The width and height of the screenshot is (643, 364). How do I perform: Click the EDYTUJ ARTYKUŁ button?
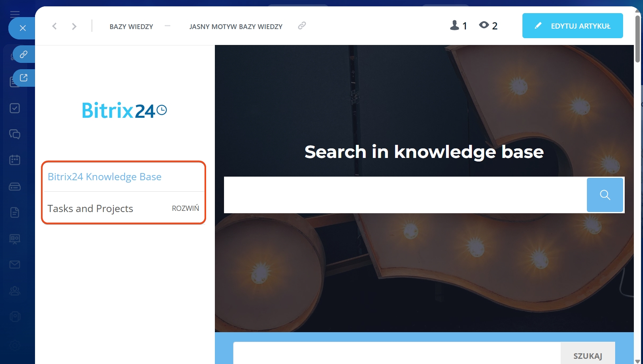click(x=573, y=26)
